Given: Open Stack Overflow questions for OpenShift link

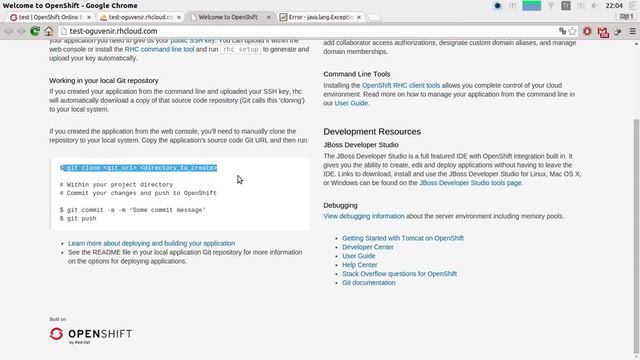Looking at the screenshot, I should [x=399, y=274].
